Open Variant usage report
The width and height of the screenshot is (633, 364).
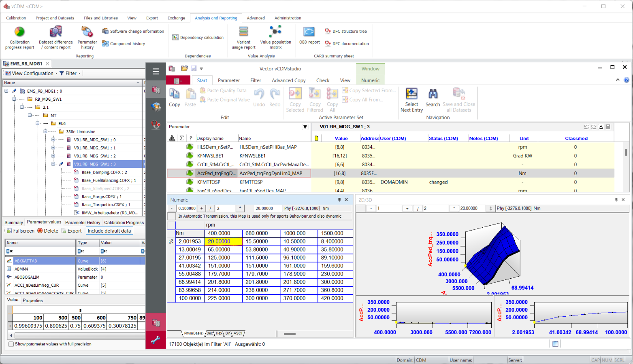(x=243, y=38)
